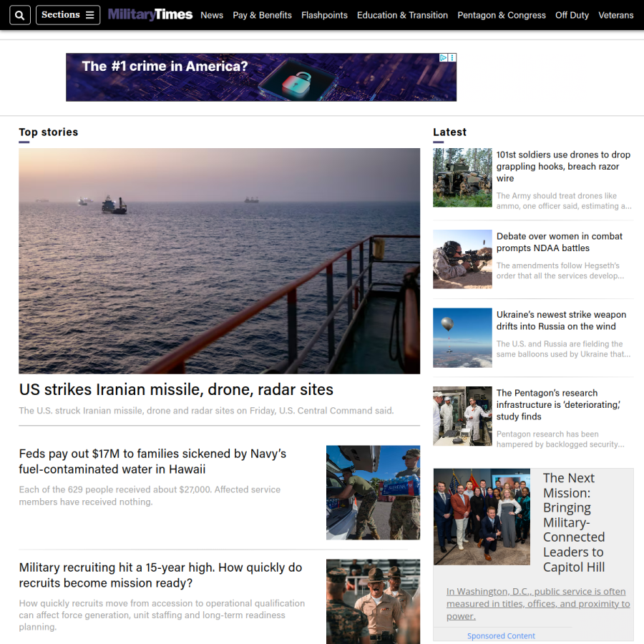The width and height of the screenshot is (644, 644).
Task: Open the Capitol Hill group photo thumbnail
Action: (482, 517)
